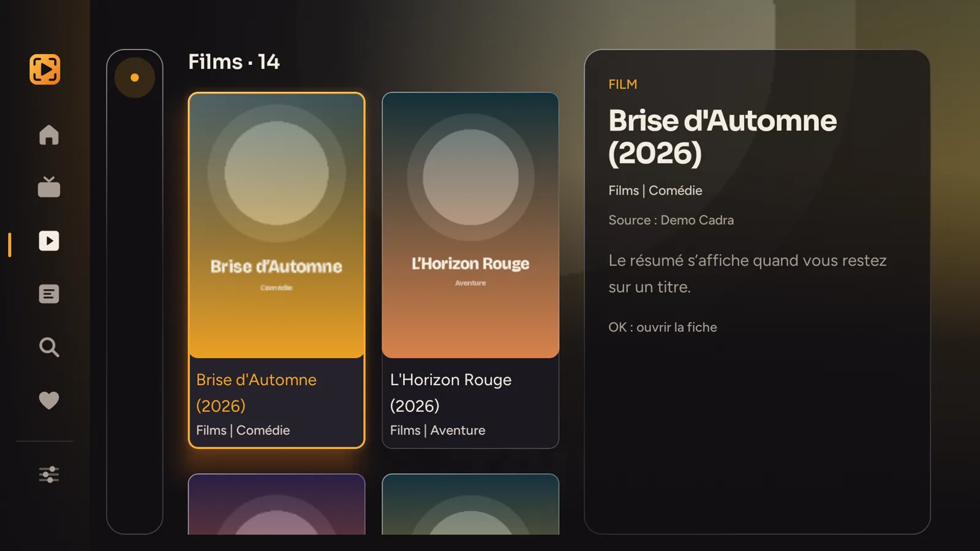Viewport: 980px width, 551px height.
Task: Click 'Source : Demo Cadra' text
Action: 671,220
